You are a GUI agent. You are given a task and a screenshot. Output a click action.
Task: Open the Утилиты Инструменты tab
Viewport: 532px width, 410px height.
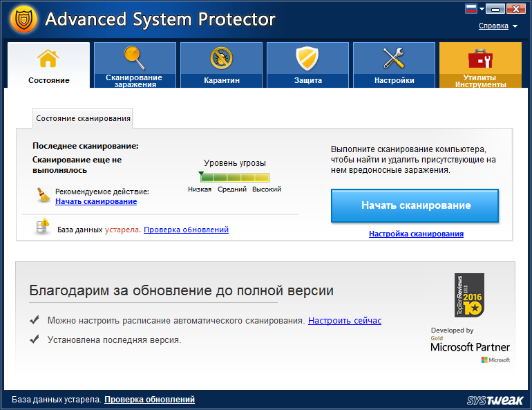480,65
